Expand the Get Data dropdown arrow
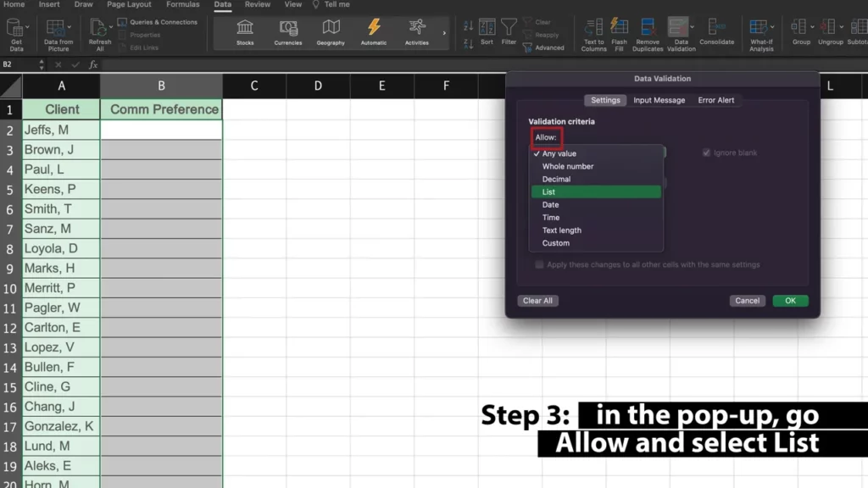This screenshot has width=868, height=488. click(27, 26)
